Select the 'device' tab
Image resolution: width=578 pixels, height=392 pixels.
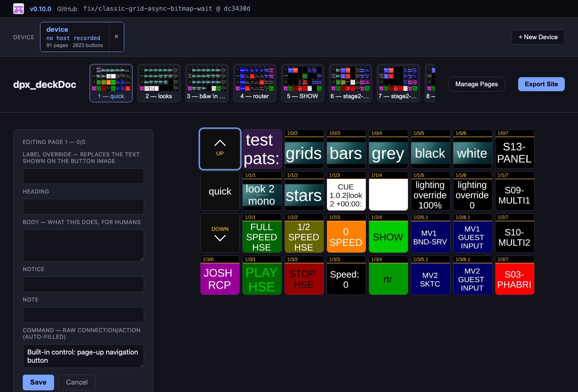click(75, 37)
